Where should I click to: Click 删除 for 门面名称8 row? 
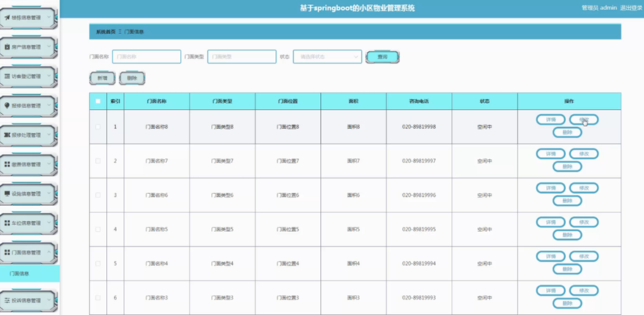567,132
